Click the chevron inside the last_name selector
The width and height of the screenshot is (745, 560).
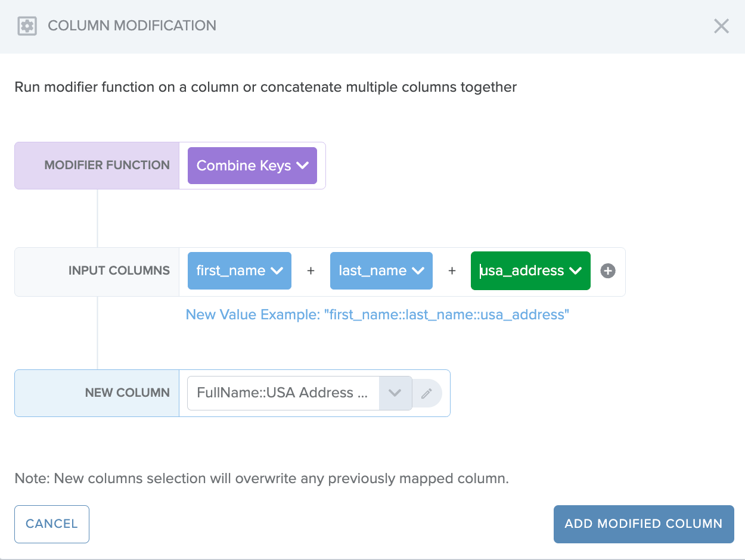(418, 270)
